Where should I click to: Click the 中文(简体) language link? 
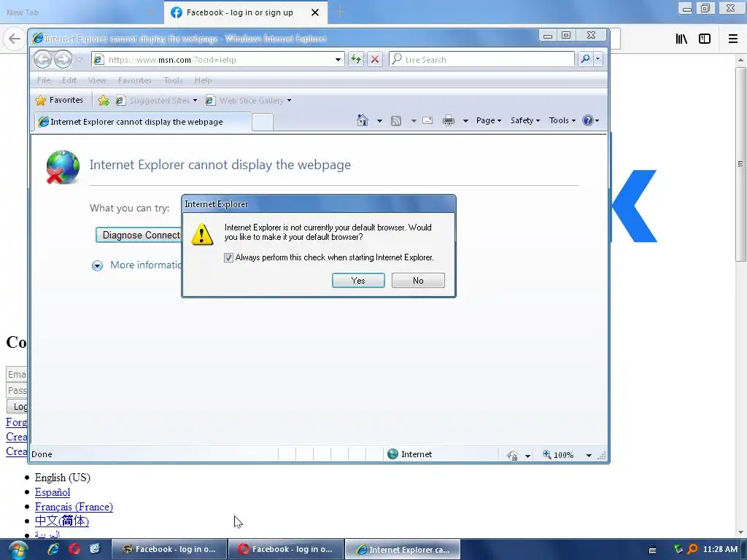62,521
